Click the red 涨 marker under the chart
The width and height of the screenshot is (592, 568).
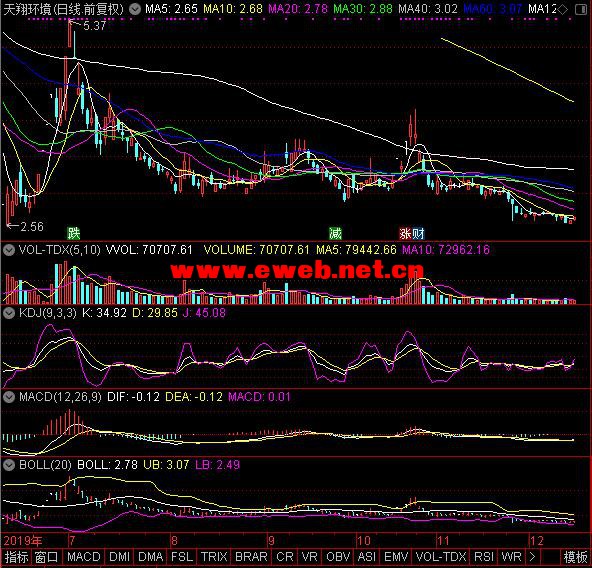405,233
